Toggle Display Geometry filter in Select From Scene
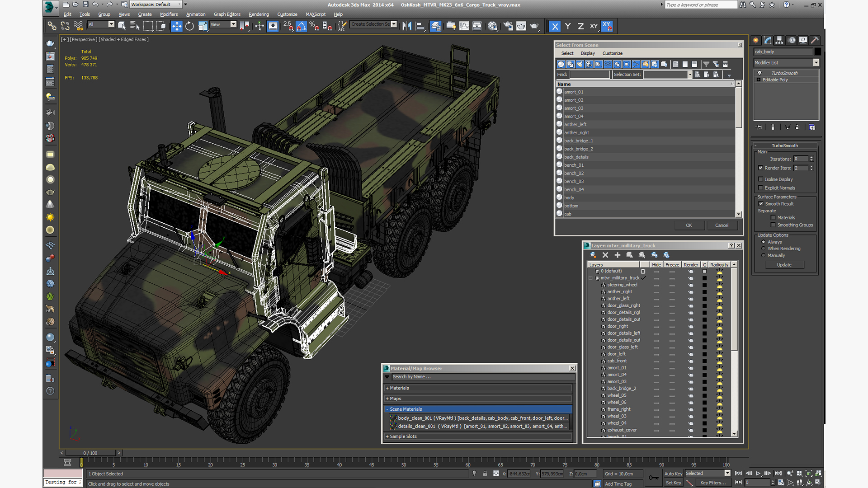The image size is (868, 488). click(561, 64)
